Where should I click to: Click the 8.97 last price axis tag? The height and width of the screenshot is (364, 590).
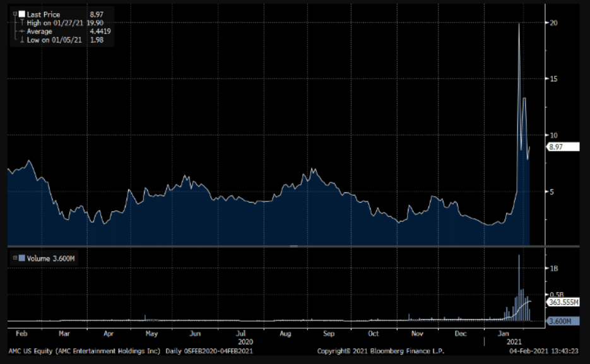point(563,146)
